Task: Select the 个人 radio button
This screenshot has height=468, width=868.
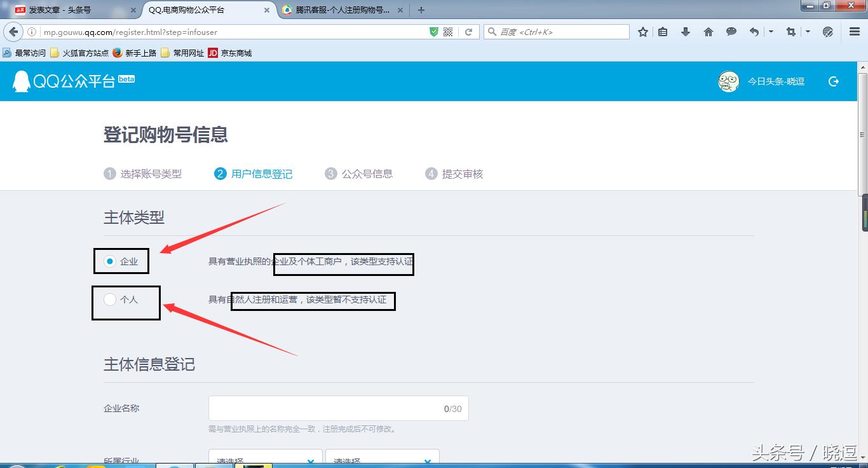Action: (x=109, y=299)
